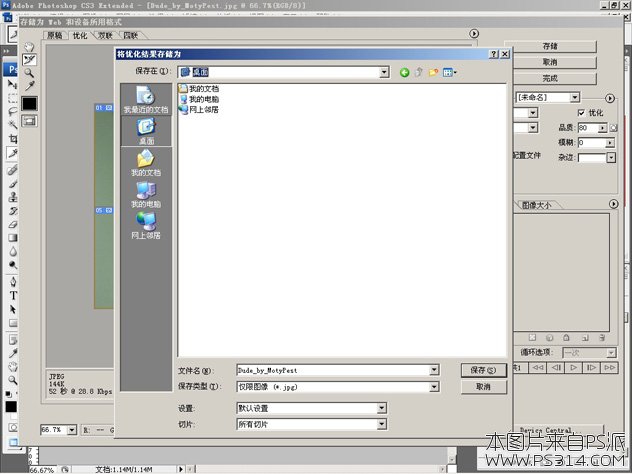The width and height of the screenshot is (632, 474).
Task: Go back with the green arrow icon
Action: (404, 73)
